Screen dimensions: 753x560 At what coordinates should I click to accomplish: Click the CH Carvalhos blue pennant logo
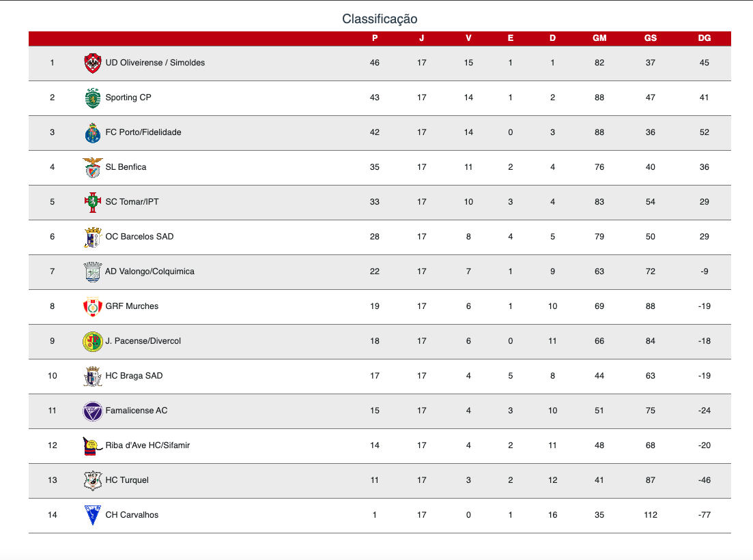[x=93, y=515]
